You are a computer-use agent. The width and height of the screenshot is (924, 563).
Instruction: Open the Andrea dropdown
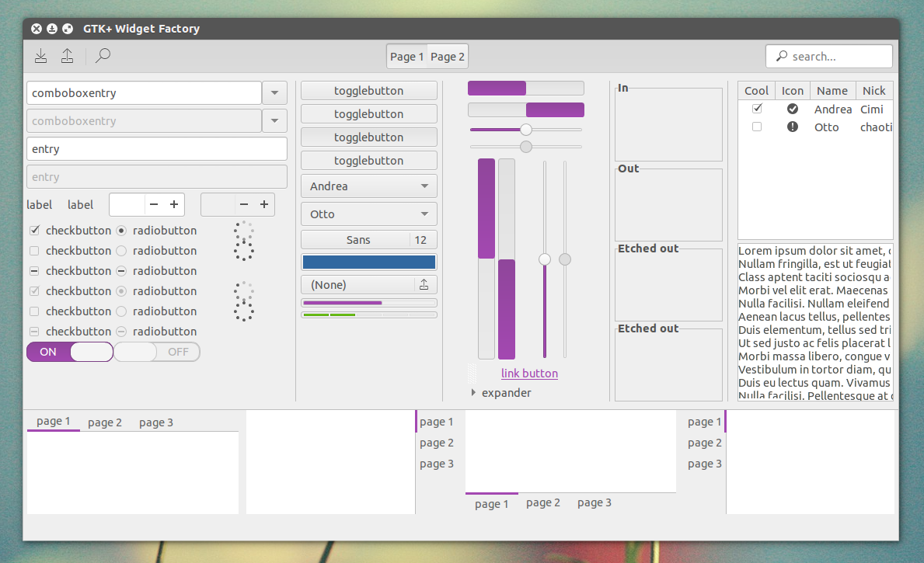point(368,186)
